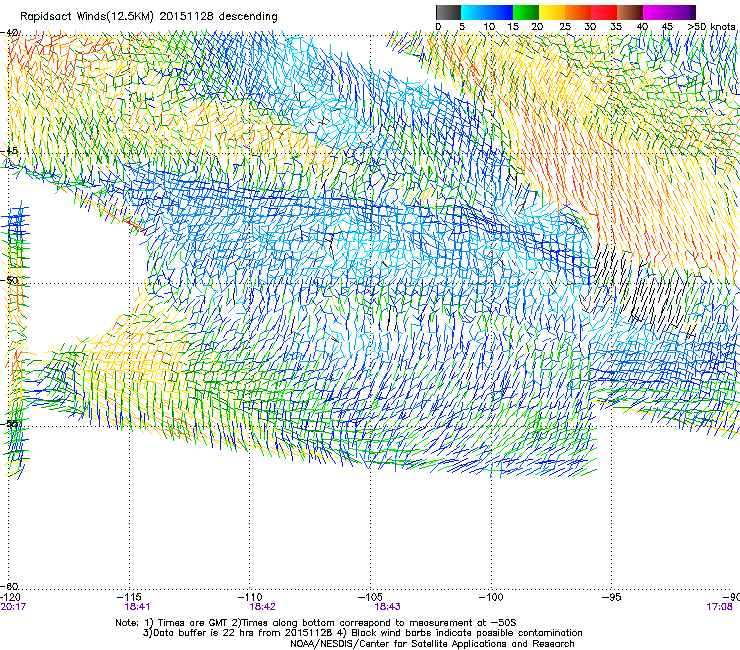Click the NOAA/NESDIS credit line
Image resolution: width=740 pixels, height=650 pixels.
[x=432, y=644]
